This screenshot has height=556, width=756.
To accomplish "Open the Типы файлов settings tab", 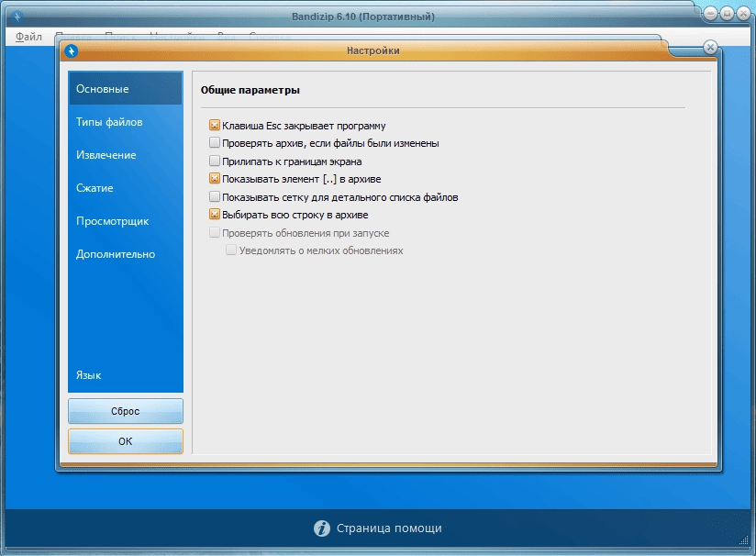I will pos(126,122).
